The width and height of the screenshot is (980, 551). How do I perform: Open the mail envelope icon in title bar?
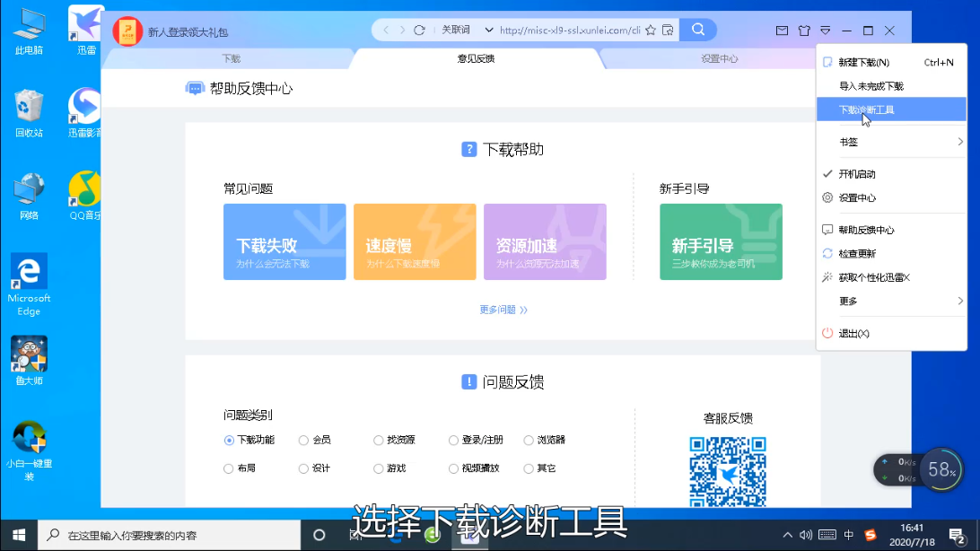coord(782,31)
